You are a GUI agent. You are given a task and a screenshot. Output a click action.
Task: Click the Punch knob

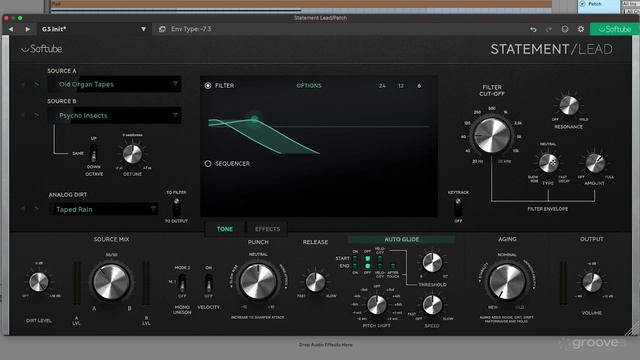(x=258, y=282)
